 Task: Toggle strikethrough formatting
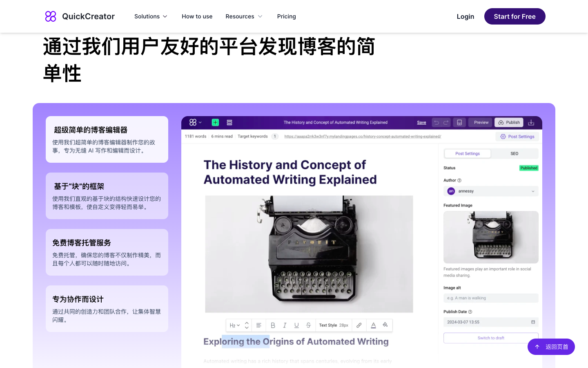pos(308,325)
